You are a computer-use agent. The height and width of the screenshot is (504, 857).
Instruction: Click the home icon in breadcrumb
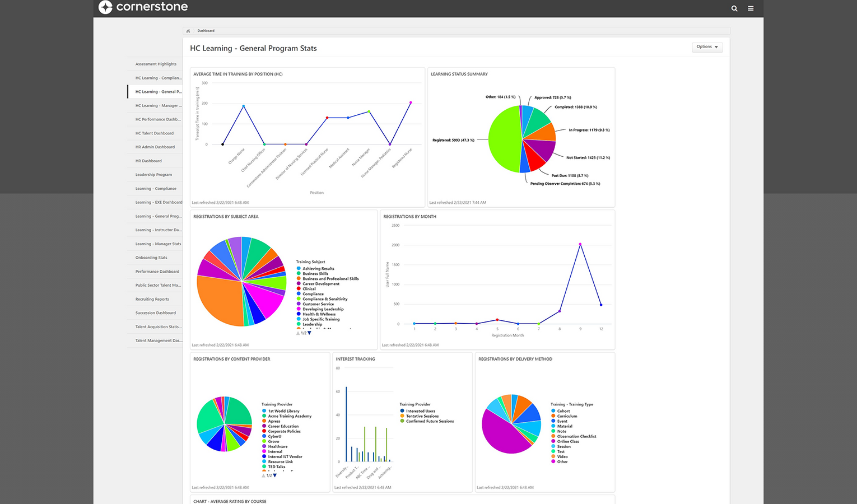[188, 31]
